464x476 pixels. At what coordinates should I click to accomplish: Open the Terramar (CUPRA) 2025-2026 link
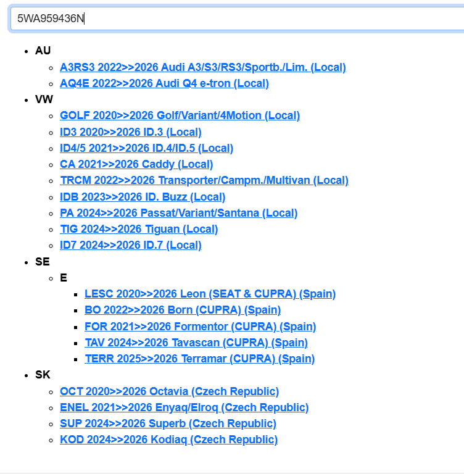coord(199,359)
